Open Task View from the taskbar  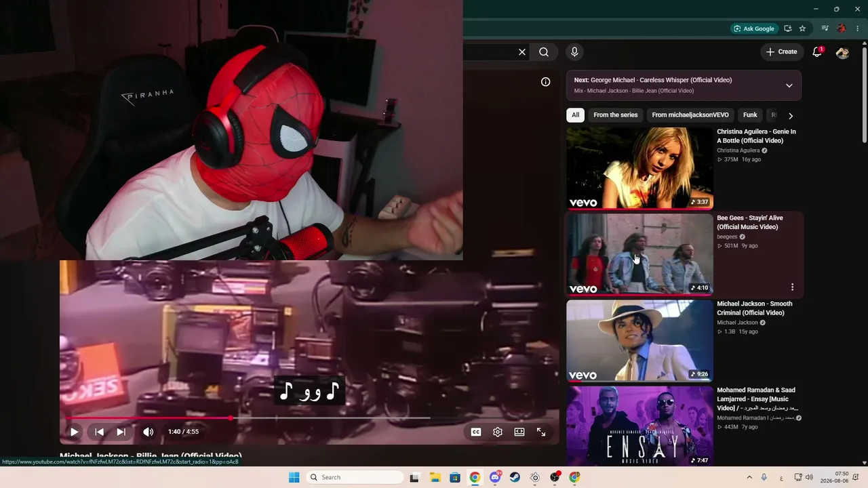coord(414,477)
